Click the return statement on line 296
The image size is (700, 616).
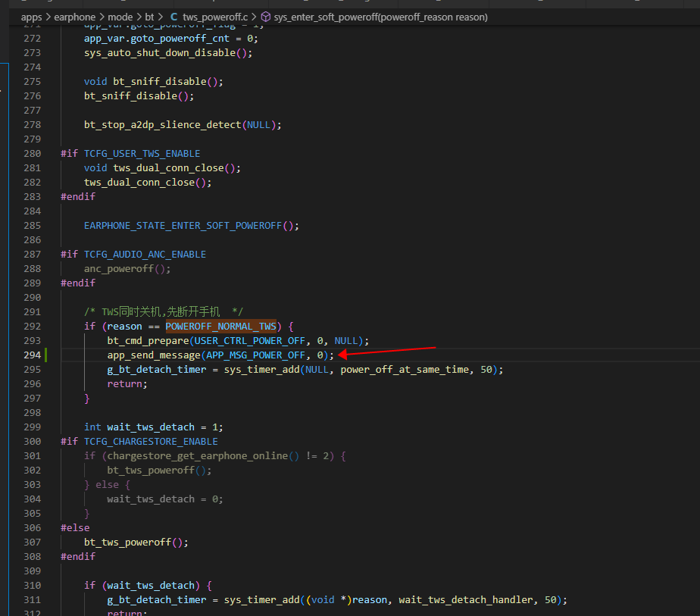(x=127, y=384)
